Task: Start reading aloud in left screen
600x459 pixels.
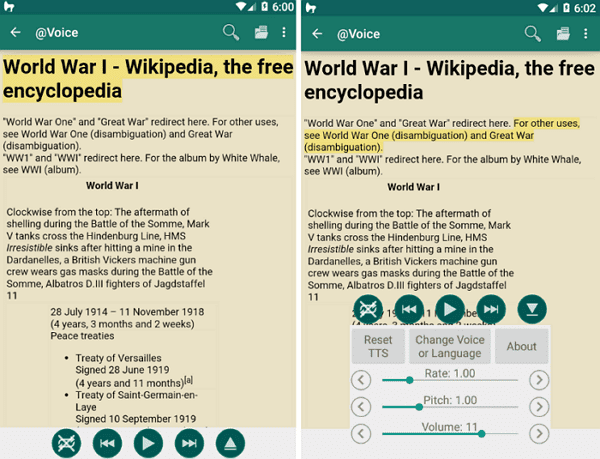Action: [x=148, y=443]
